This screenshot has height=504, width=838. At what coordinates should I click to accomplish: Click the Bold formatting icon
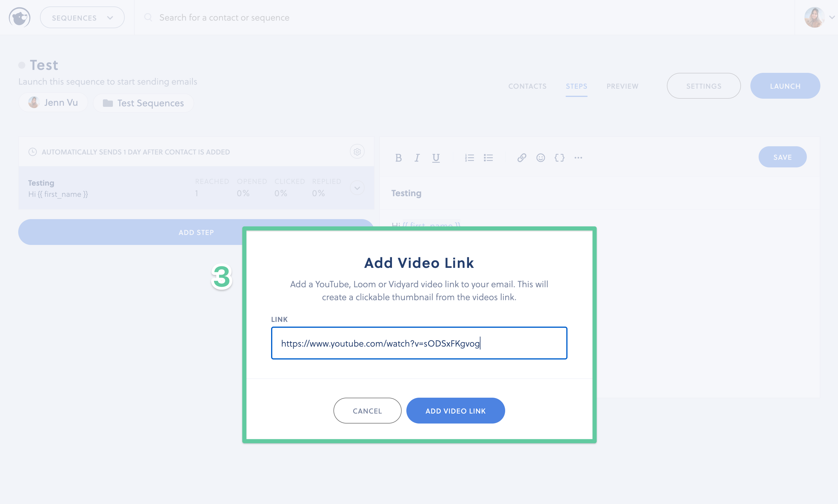point(398,158)
